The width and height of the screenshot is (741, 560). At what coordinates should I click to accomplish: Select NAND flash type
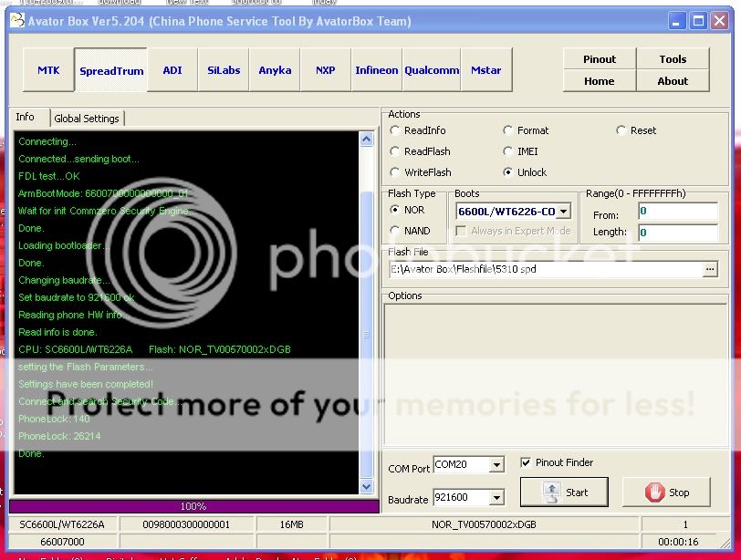(395, 231)
